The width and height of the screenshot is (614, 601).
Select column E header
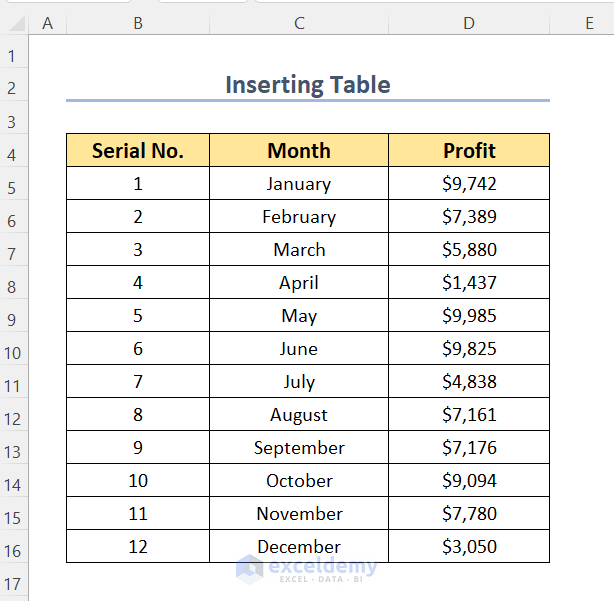point(589,23)
